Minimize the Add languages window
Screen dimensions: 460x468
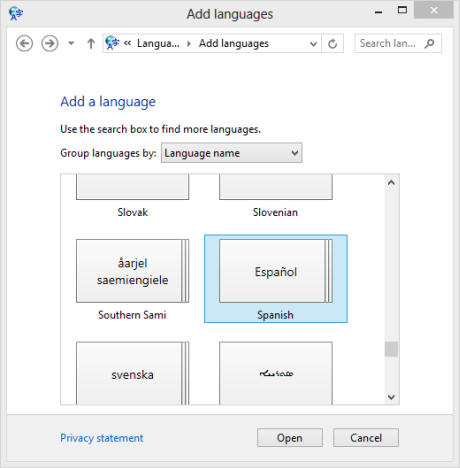378,13
